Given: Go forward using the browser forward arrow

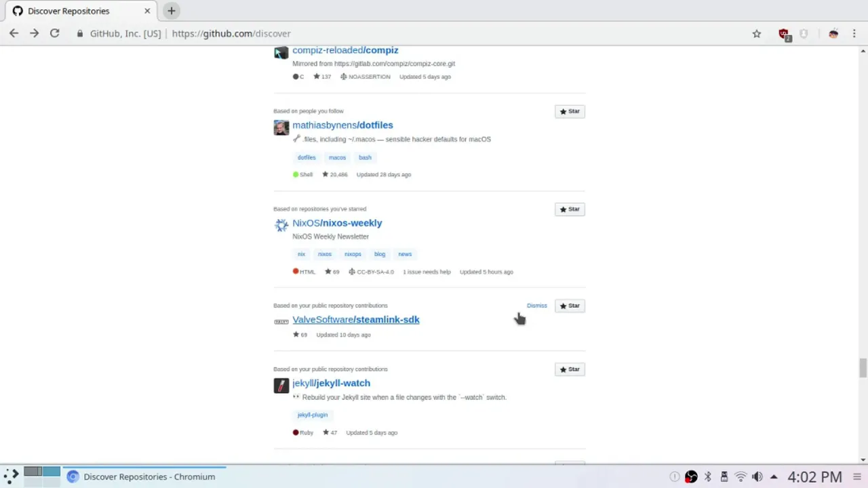Looking at the screenshot, I should point(34,33).
